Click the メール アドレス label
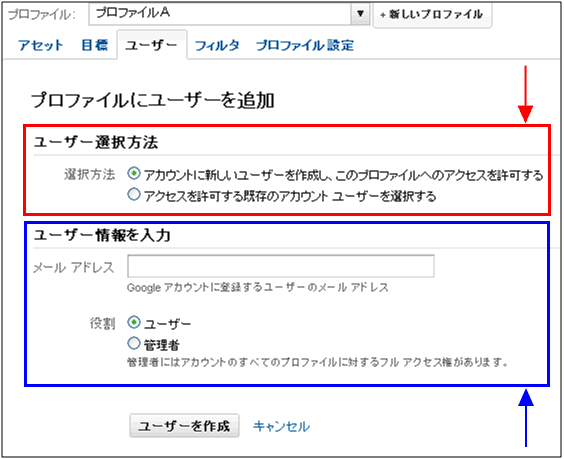The height and width of the screenshot is (459, 564). 73,268
